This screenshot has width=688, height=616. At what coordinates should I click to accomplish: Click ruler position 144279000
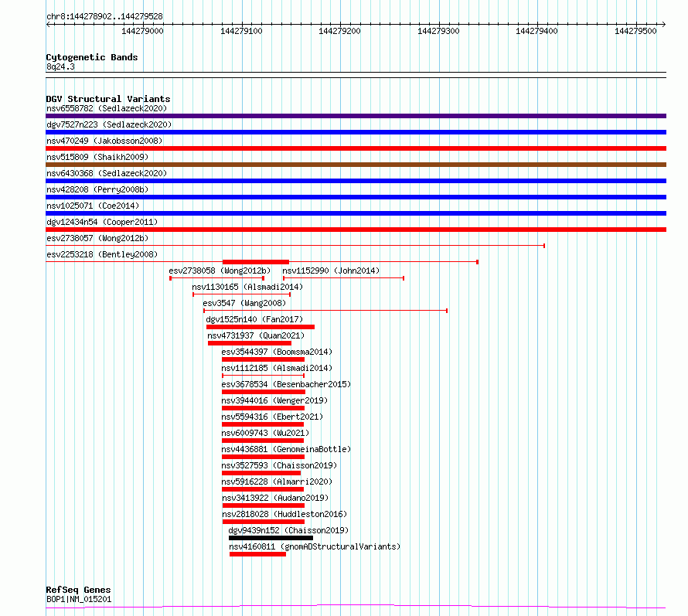pyautogui.click(x=142, y=31)
